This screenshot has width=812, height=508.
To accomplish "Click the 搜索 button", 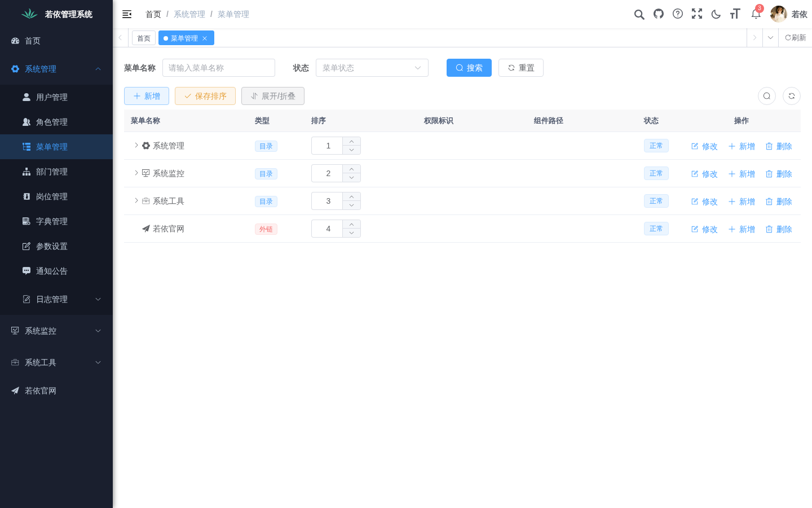I will click(x=469, y=68).
